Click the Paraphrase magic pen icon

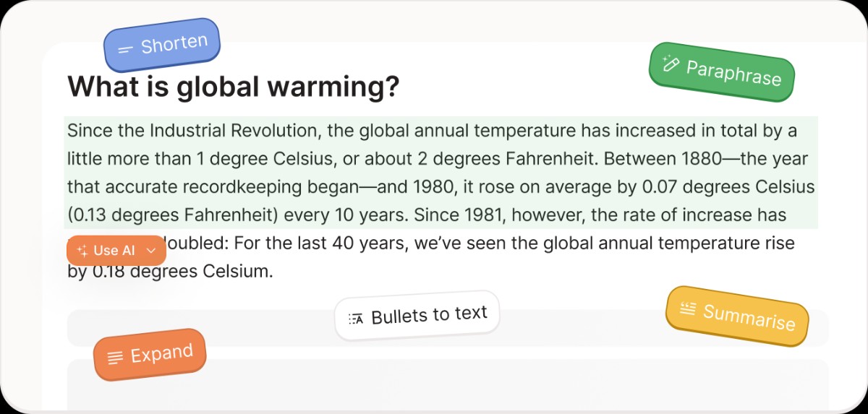coord(671,64)
